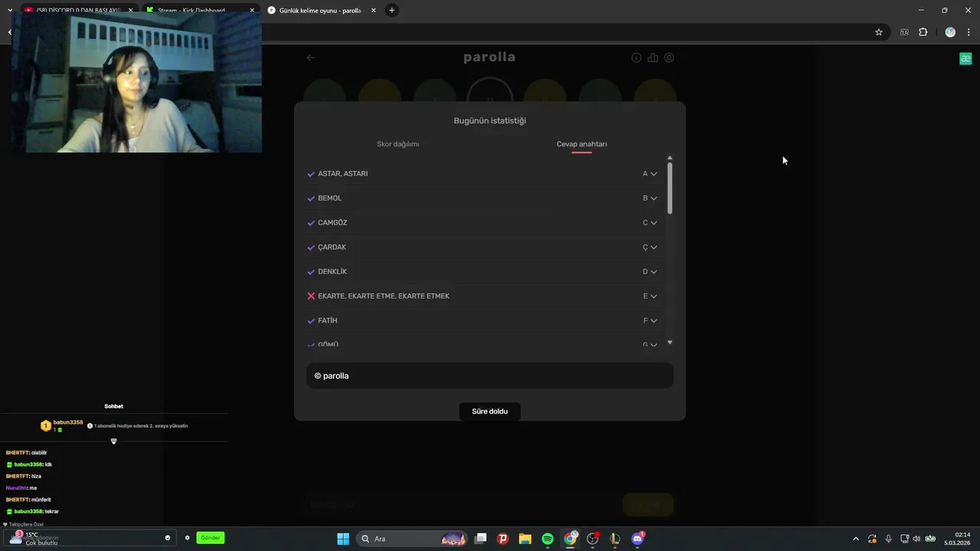Click the ASTAR, ASTARI answer text

point(343,174)
